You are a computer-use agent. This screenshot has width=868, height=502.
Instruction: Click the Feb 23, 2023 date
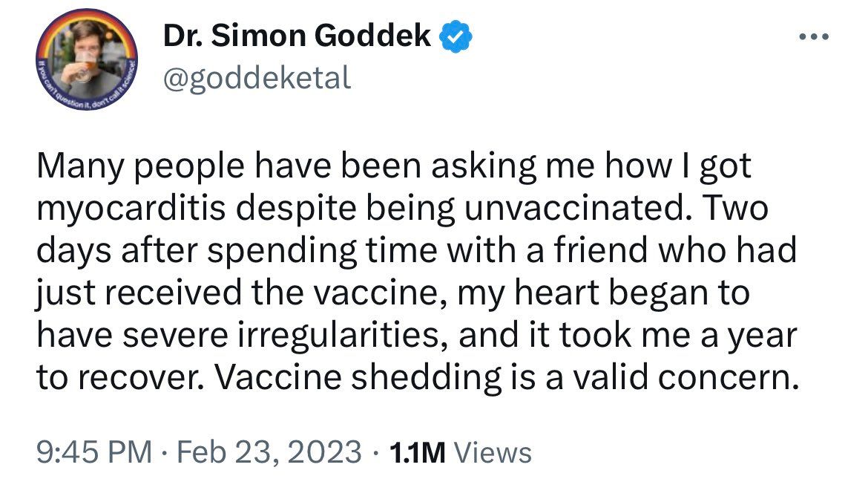(x=269, y=452)
